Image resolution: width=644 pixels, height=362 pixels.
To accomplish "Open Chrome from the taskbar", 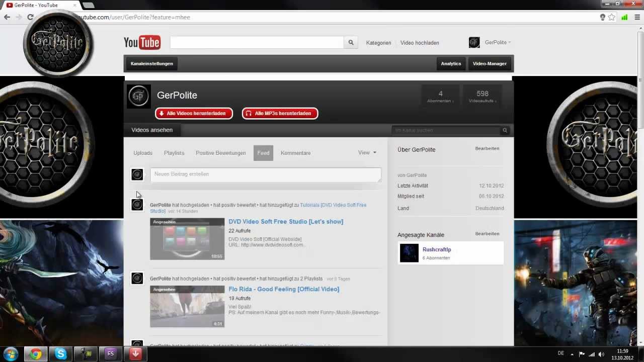I will click(36, 354).
